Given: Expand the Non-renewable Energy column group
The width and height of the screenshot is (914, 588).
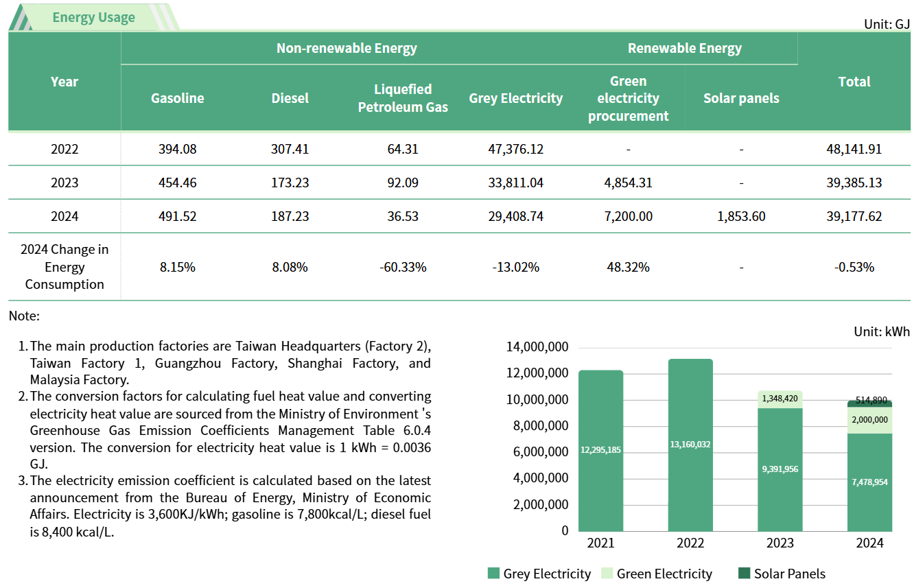Looking at the screenshot, I should 347,48.
